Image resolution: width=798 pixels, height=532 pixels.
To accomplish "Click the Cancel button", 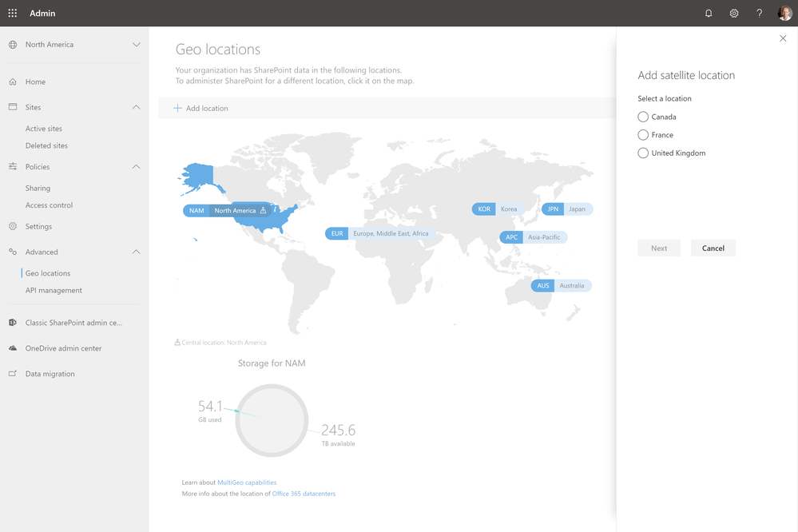I will 713,248.
